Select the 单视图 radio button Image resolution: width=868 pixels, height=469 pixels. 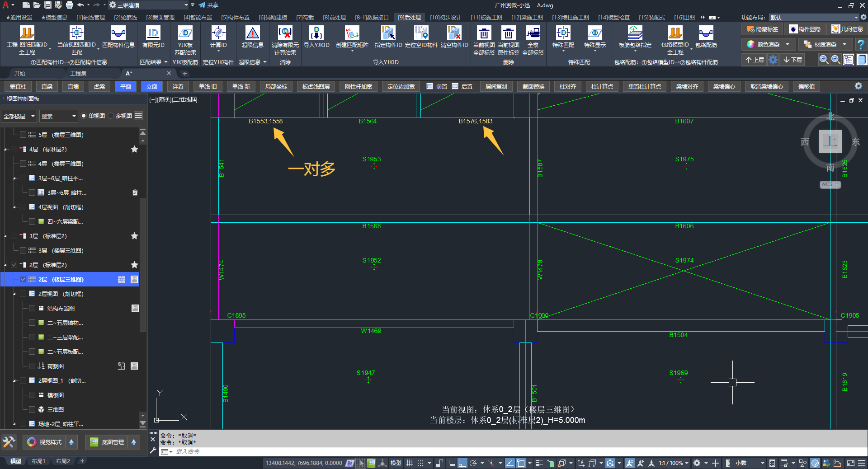click(x=84, y=116)
